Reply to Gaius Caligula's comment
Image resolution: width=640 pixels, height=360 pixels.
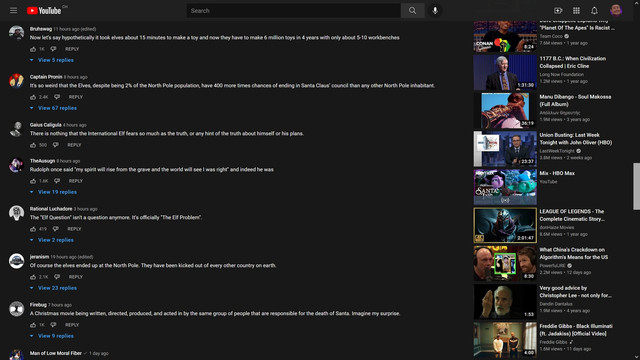[74, 145]
